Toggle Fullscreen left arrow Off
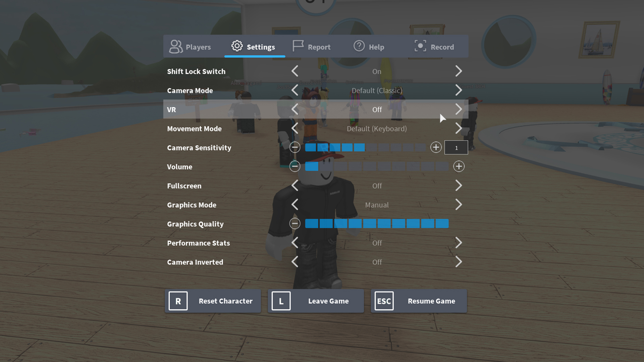This screenshot has width=644, height=362. [x=296, y=186]
